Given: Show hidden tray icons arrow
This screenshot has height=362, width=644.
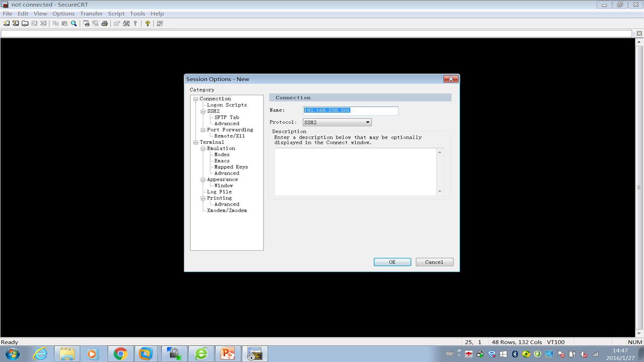Looking at the screenshot, I should point(459,354).
